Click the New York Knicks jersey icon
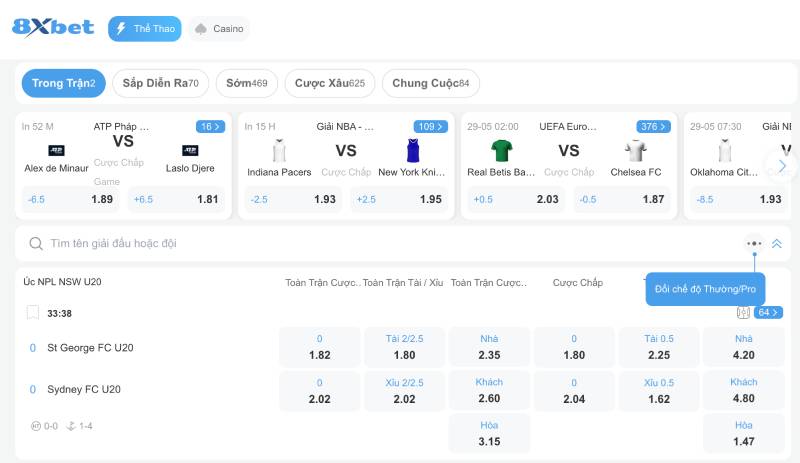The width and height of the screenshot is (800, 463). coord(413,151)
